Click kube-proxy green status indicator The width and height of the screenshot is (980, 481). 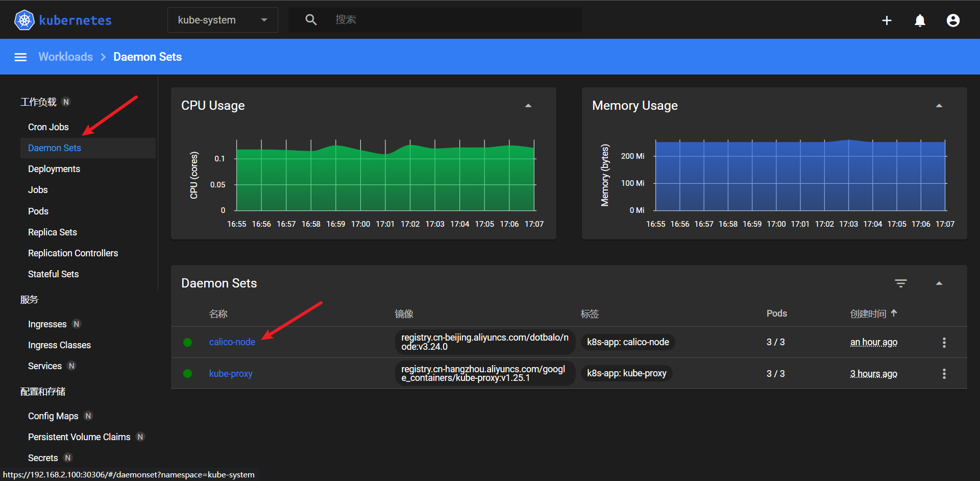187,374
